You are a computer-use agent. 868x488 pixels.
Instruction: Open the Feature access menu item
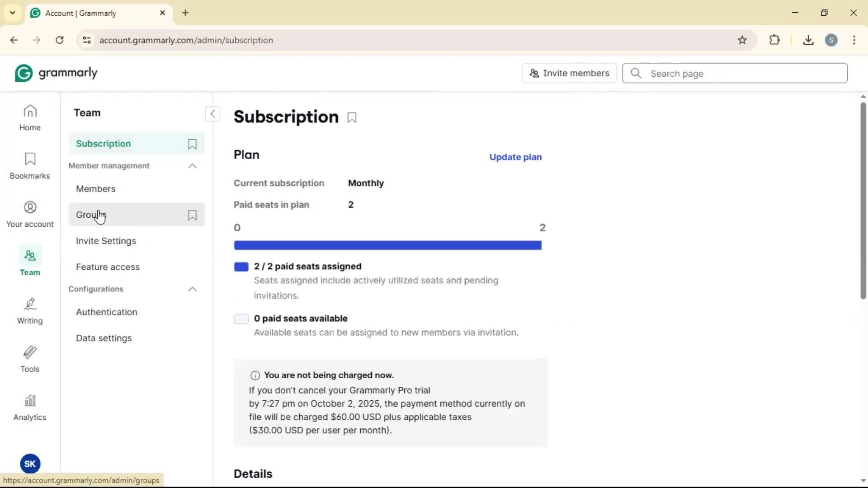(108, 267)
